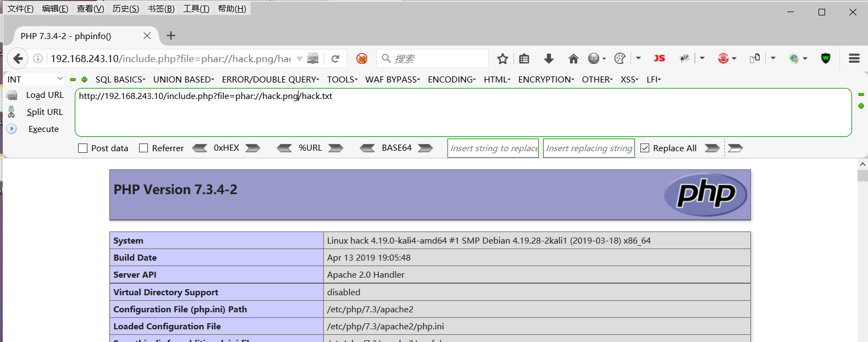Click the left arrow before %URL to decode

(x=284, y=148)
